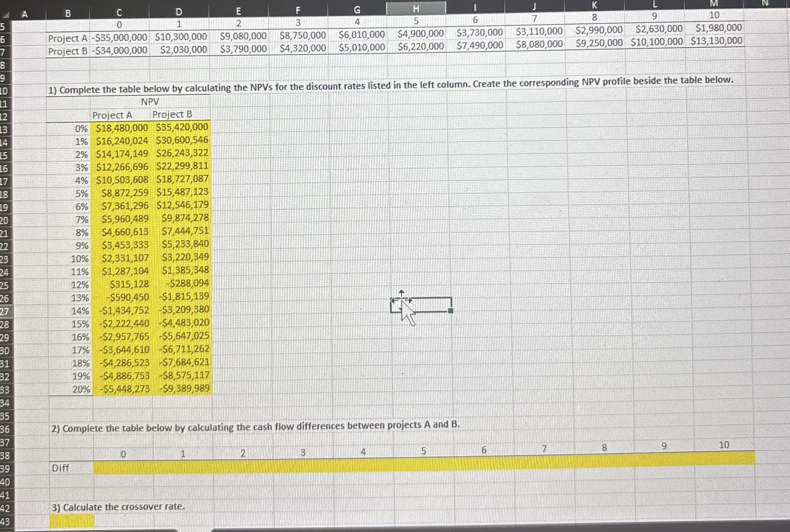Viewport: 790px width, 532px height.
Task: Click the NPV table heading cell
Action: point(150,102)
